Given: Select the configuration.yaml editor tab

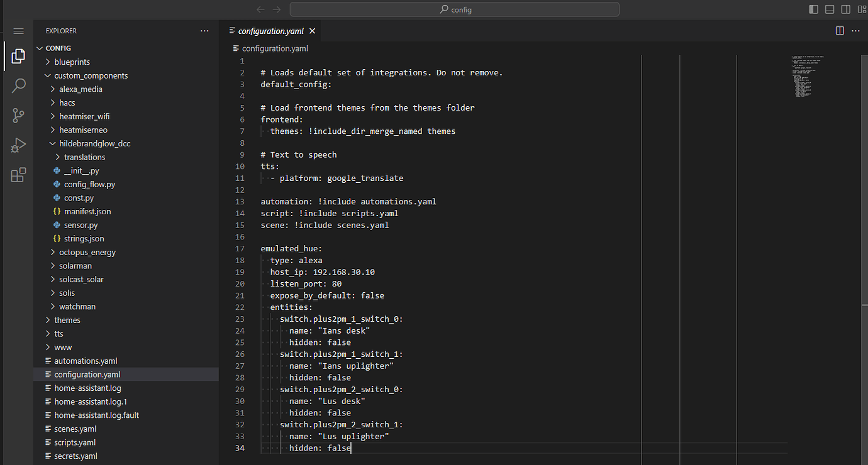Looking at the screenshot, I should 272,30.
